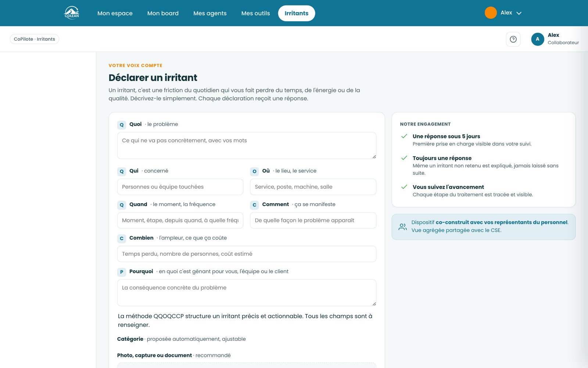Click the Q badge next to Quoi
Image resolution: width=588 pixels, height=368 pixels.
pos(122,125)
